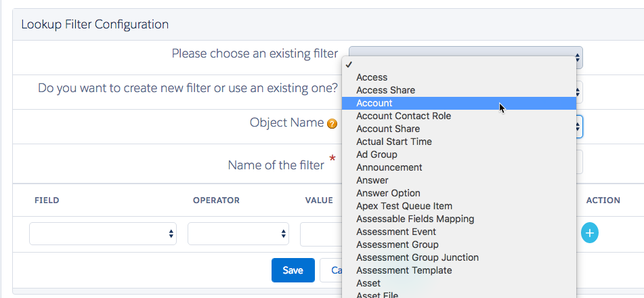
Task: Choose Answer Option list entry
Action: [x=388, y=193]
